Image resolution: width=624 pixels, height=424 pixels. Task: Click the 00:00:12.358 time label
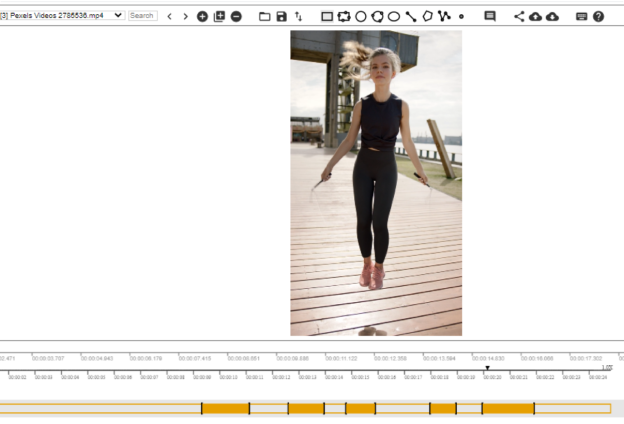click(x=390, y=358)
